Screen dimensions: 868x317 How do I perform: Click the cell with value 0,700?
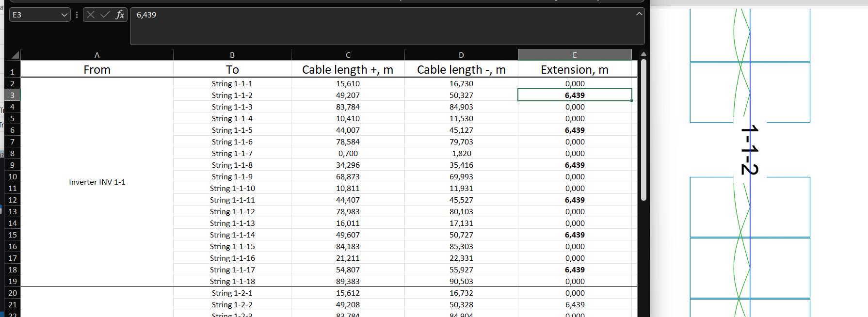click(348, 153)
